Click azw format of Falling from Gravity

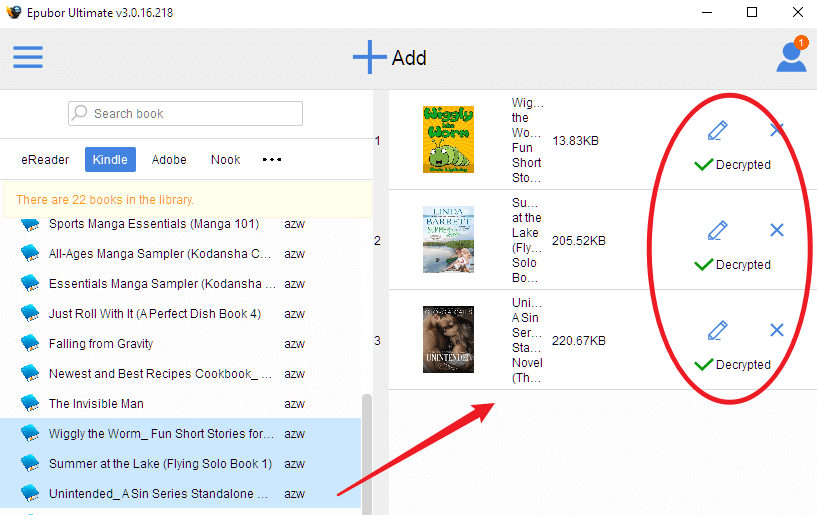[294, 344]
